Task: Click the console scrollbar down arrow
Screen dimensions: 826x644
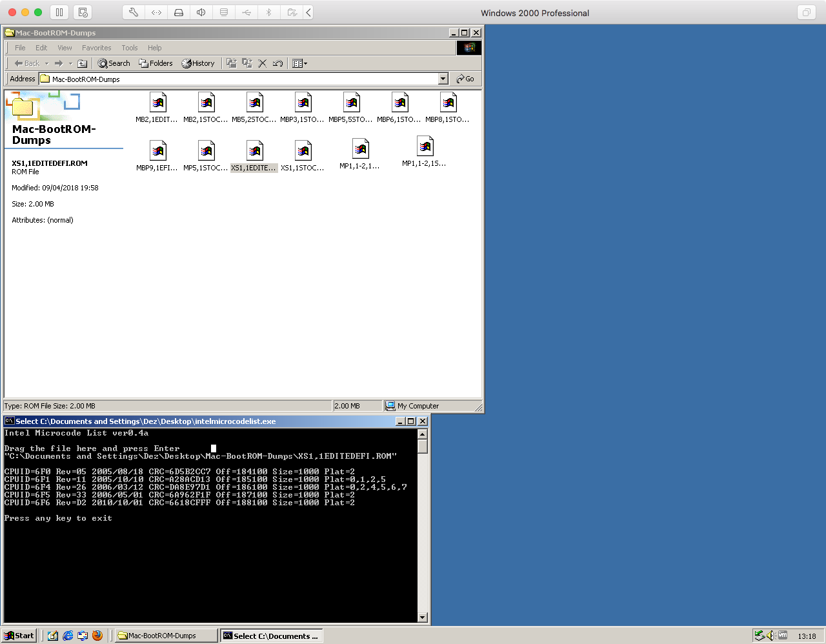Action: point(423,618)
